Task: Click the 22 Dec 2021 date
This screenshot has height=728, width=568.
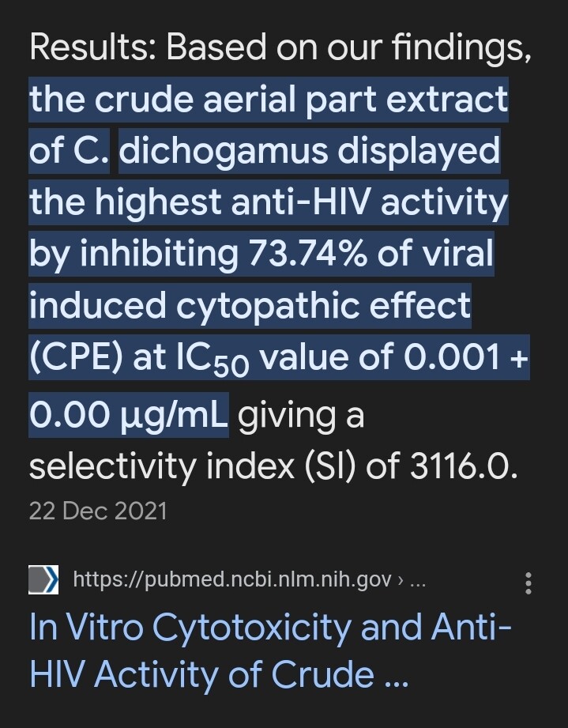Action: click(98, 511)
